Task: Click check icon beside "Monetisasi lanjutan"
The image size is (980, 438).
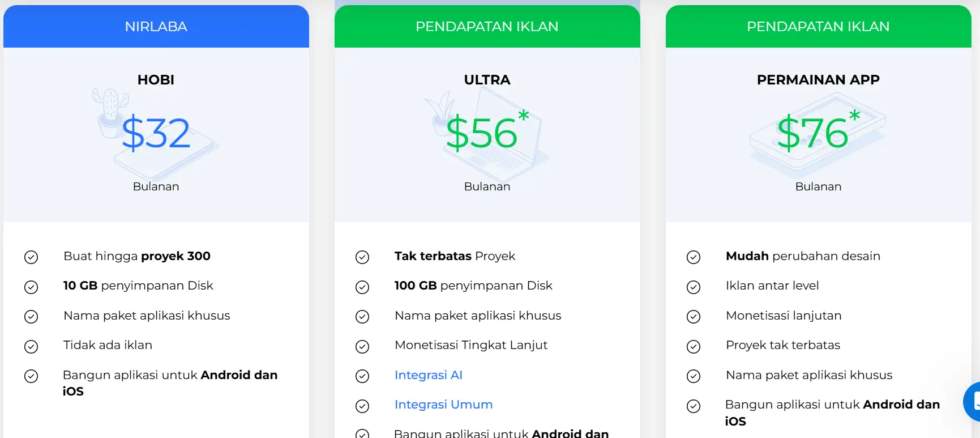Action: tap(694, 317)
